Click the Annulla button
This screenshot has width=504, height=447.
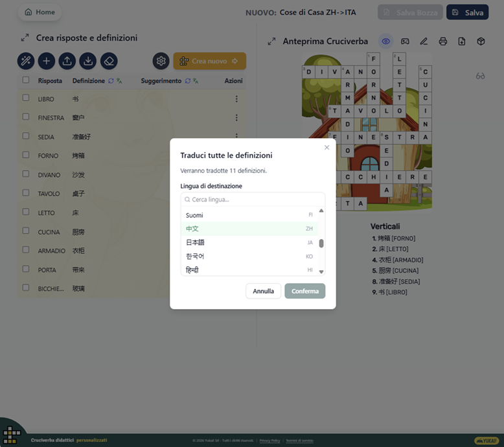click(263, 291)
